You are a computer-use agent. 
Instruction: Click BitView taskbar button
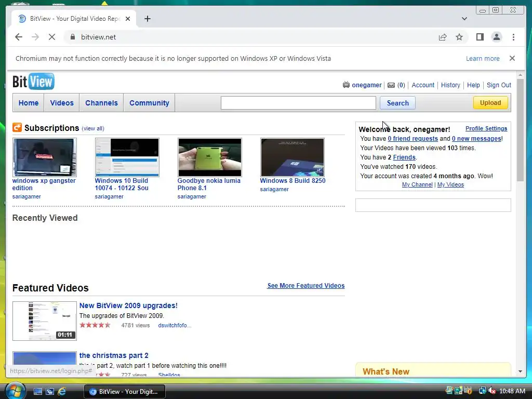[x=124, y=392]
